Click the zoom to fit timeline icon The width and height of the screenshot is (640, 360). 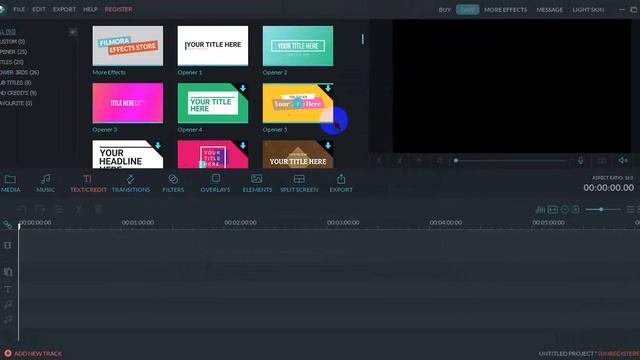tap(553, 209)
